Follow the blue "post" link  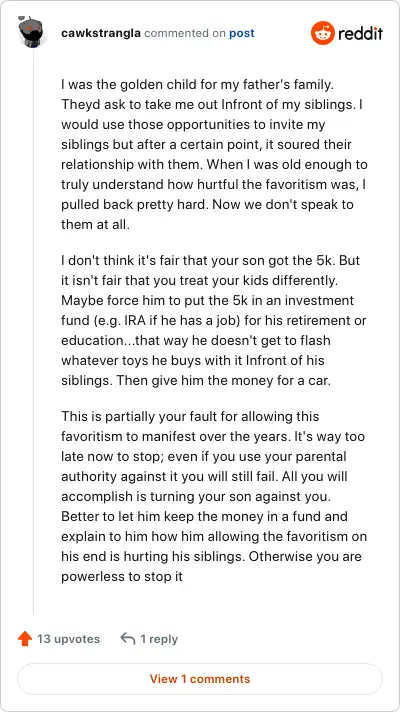click(x=242, y=33)
